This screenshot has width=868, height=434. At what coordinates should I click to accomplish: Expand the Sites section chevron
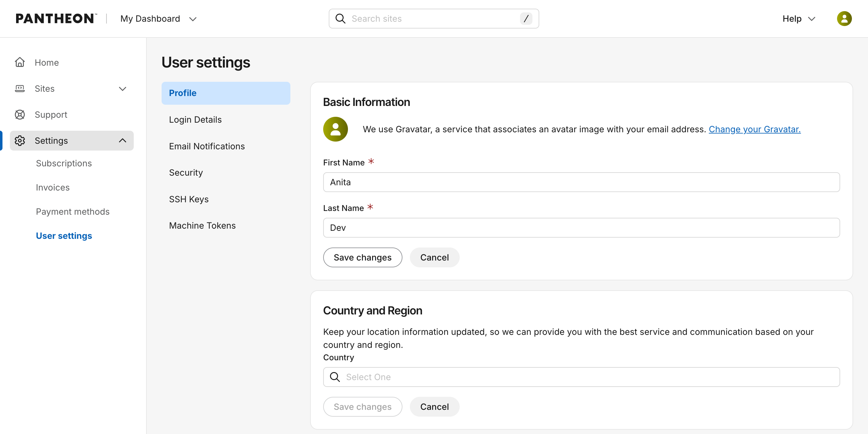[123, 89]
